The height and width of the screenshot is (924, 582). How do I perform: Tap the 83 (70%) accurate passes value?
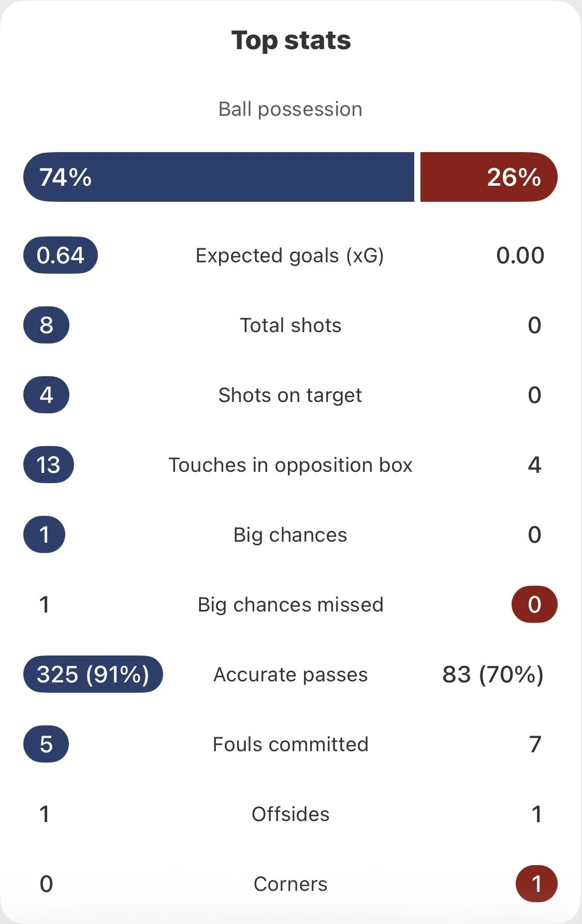coord(493,674)
